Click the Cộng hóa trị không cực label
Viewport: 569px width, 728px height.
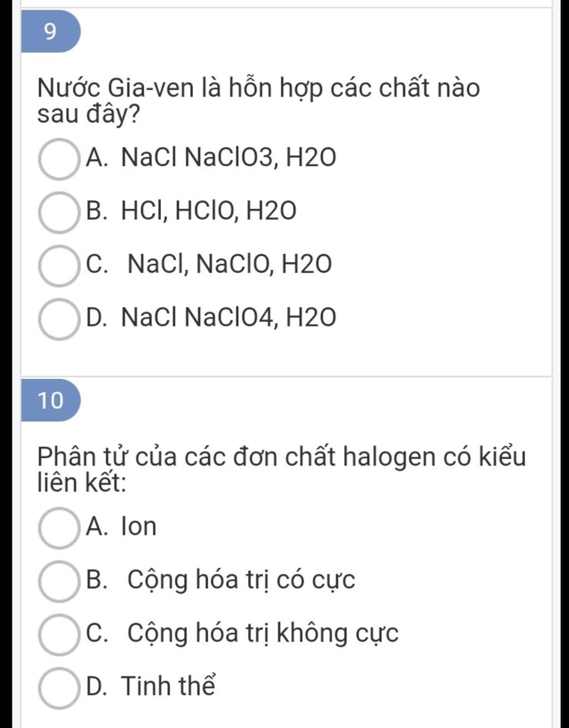click(263, 634)
